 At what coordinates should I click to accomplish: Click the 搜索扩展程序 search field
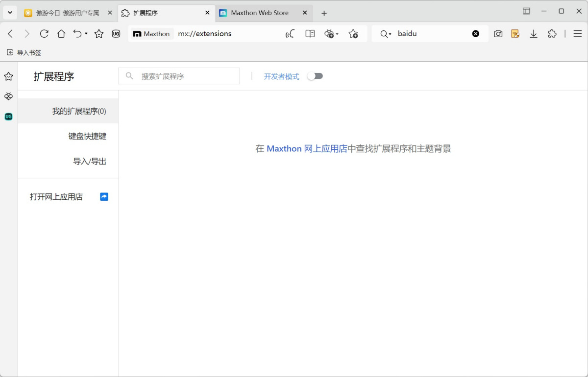click(x=186, y=76)
